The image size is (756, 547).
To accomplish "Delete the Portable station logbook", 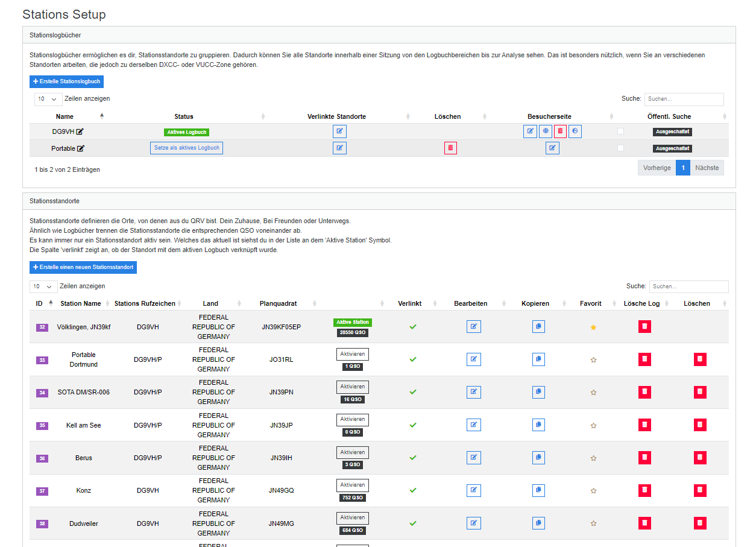I will point(450,148).
